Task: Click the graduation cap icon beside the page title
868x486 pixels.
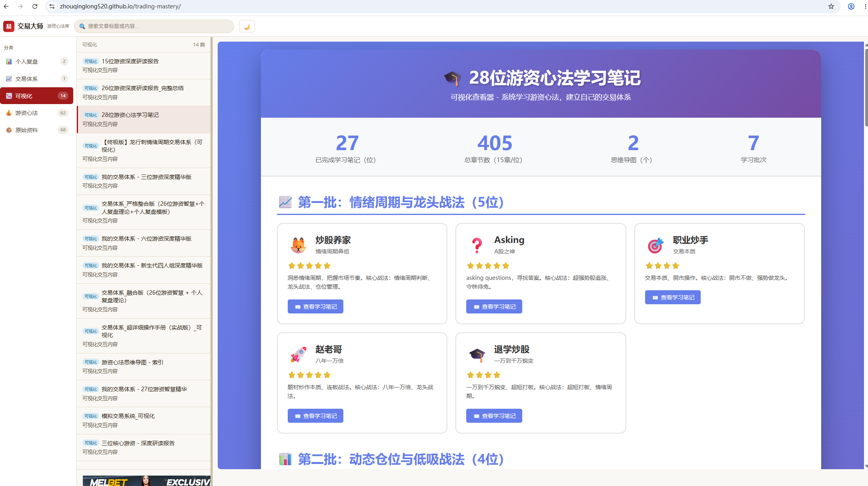Action: pos(453,78)
